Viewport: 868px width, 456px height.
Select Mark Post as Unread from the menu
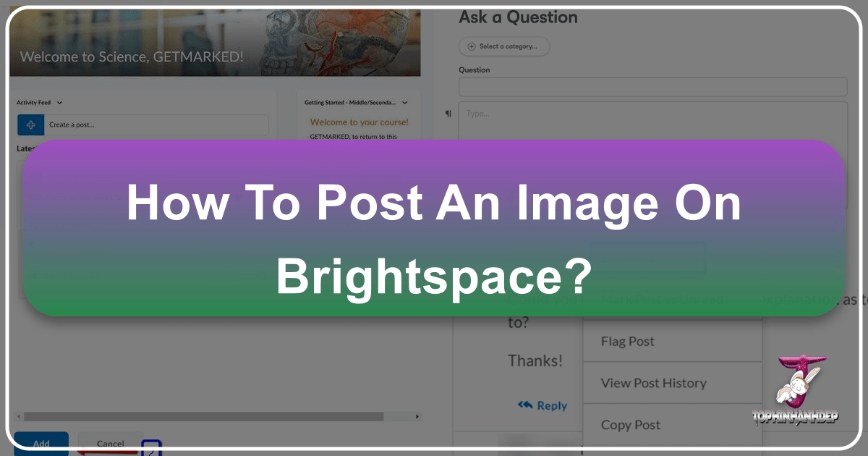coord(662,299)
